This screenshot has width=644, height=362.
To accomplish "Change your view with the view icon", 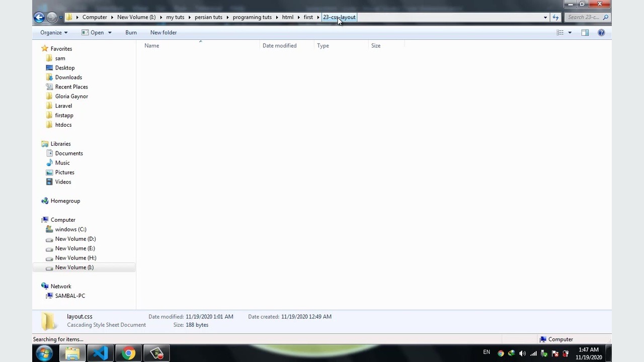I will [x=560, y=33].
